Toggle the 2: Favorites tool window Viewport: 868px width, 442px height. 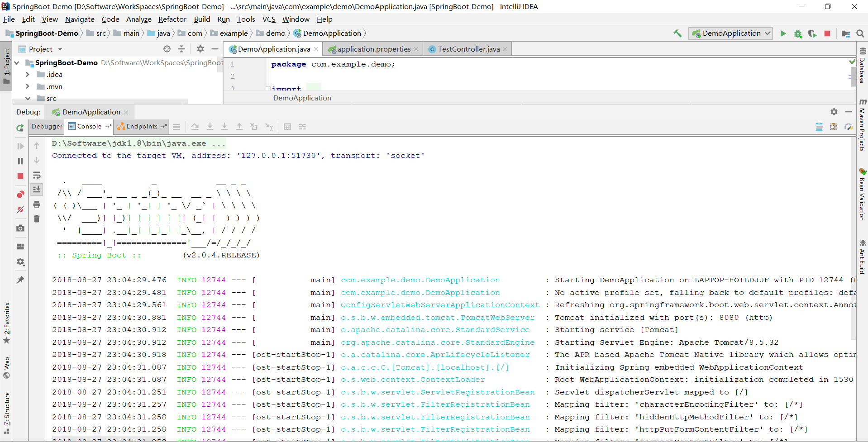pos(6,323)
